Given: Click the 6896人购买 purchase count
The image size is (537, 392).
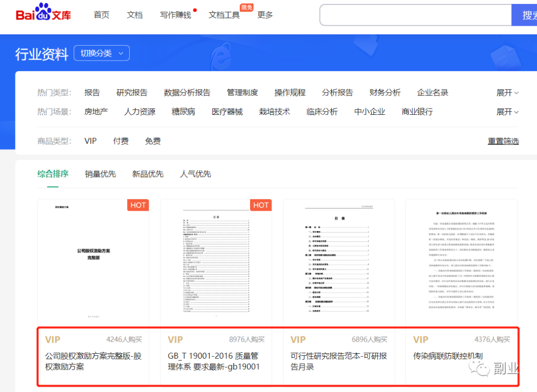Looking at the screenshot, I should [369, 339].
